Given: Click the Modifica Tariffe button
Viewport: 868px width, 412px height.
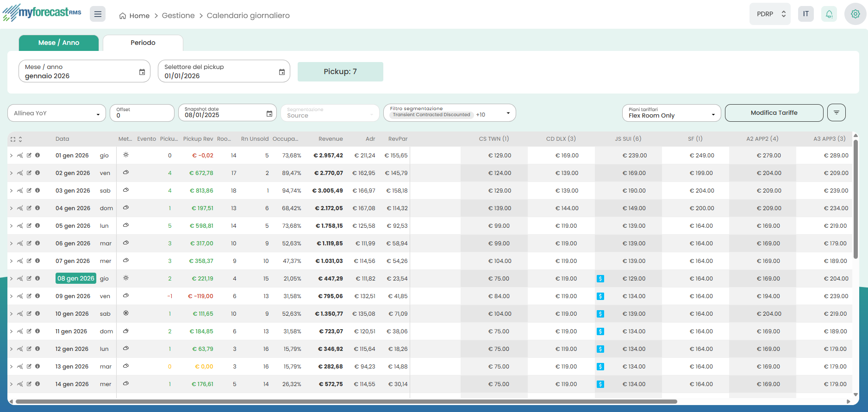Looking at the screenshot, I should (x=774, y=113).
